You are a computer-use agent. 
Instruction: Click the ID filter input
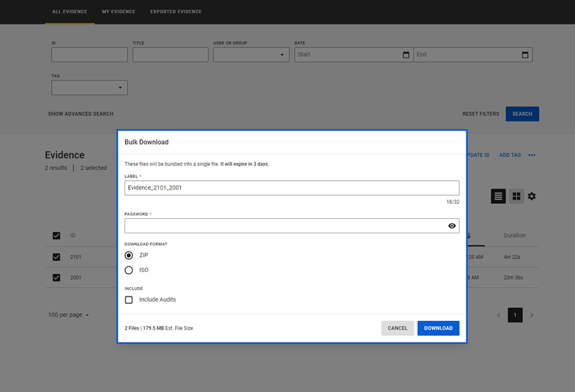point(89,55)
